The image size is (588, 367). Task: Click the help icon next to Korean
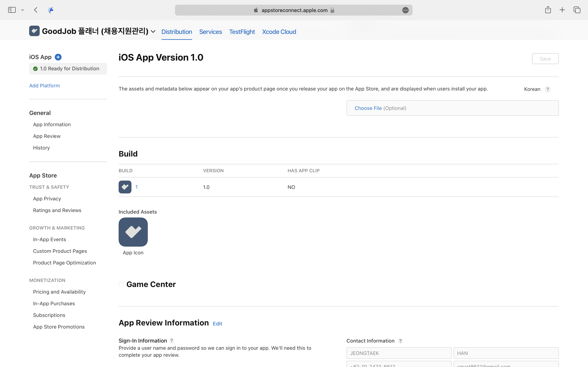tap(547, 89)
